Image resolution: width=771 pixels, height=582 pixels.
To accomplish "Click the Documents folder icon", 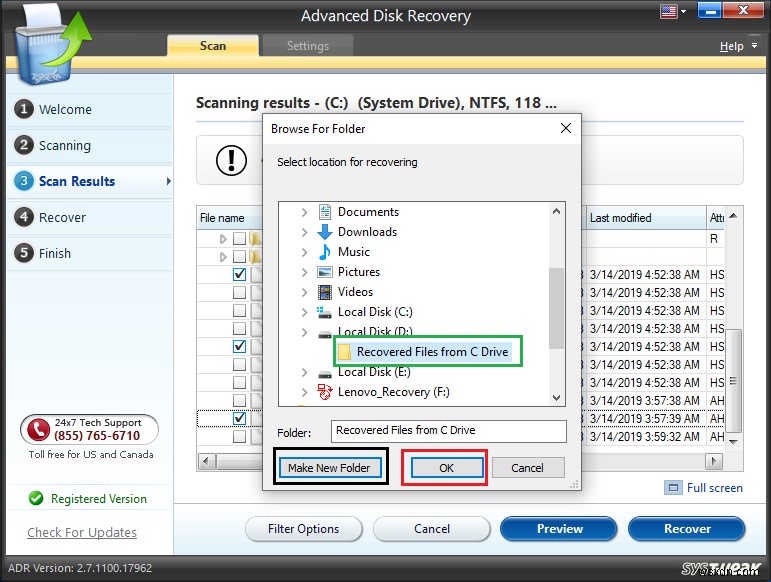I will tap(325, 212).
